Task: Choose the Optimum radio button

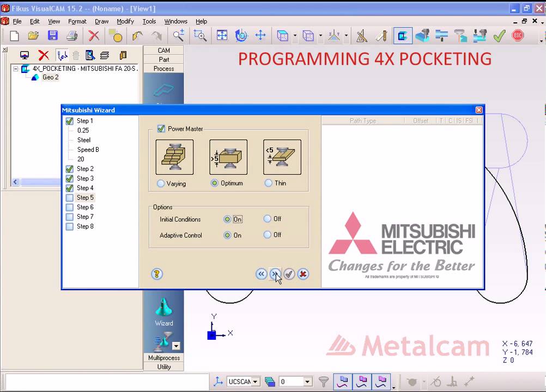Action: 215,183
